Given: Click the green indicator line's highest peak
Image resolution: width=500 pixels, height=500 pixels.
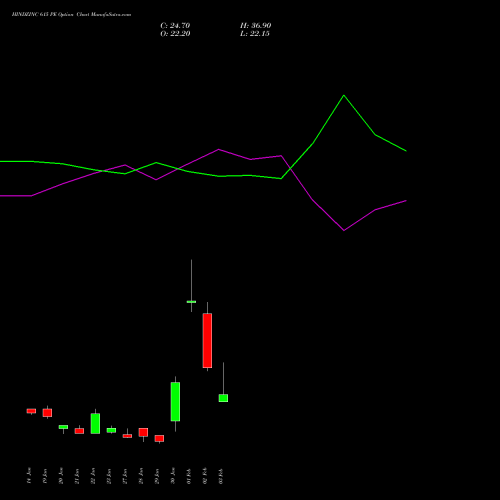Looking at the screenshot, I should [344, 96].
